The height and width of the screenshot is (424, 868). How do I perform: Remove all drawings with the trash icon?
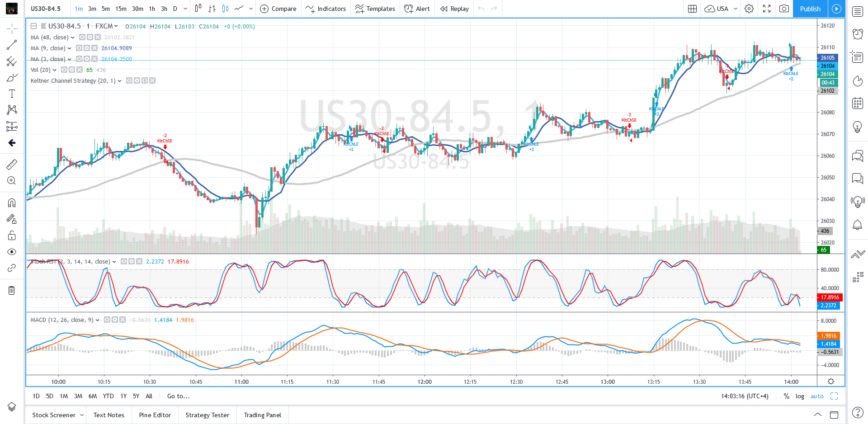(x=12, y=290)
